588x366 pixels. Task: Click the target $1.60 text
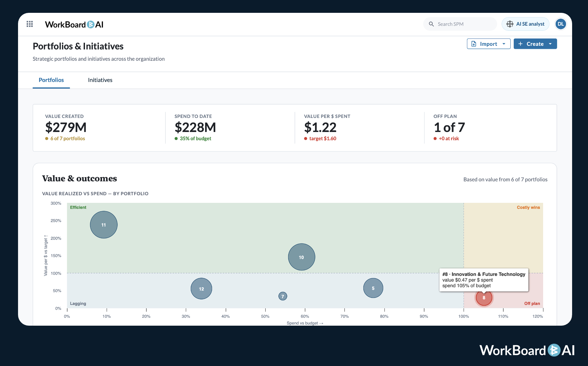(x=322, y=138)
